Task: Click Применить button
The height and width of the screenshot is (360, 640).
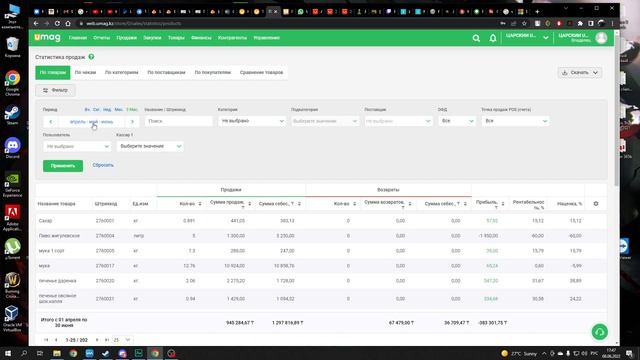Action: [63, 166]
